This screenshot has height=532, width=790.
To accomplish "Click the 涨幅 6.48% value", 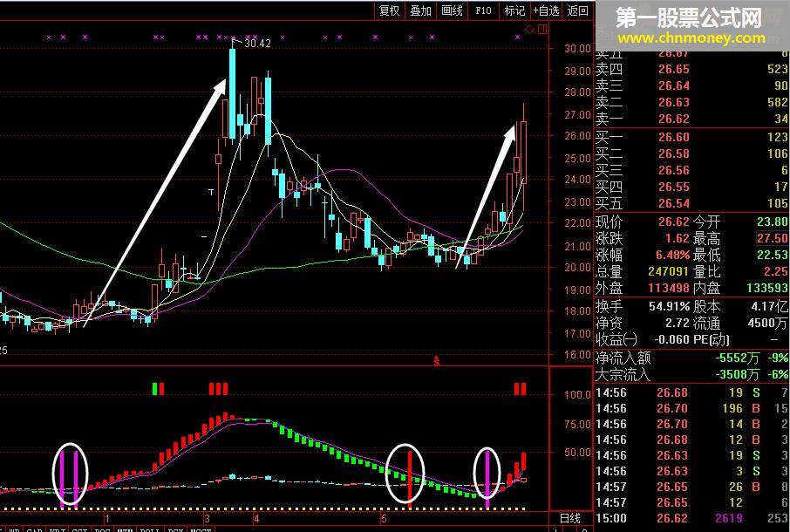I will click(673, 255).
